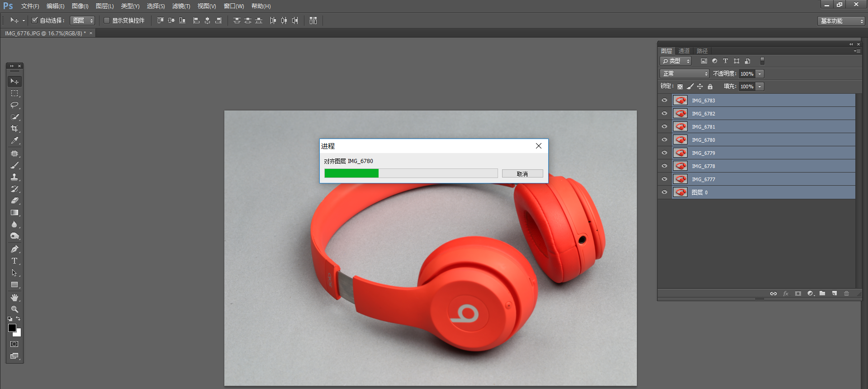This screenshot has width=868, height=389.
Task: Close the 进程 progress dialog
Action: (539, 146)
